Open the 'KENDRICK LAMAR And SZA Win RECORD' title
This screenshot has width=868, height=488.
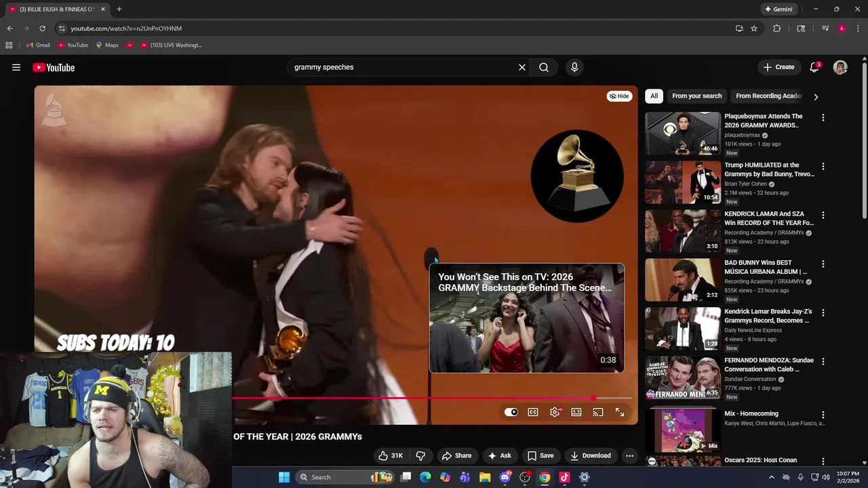pyautogui.click(x=769, y=218)
